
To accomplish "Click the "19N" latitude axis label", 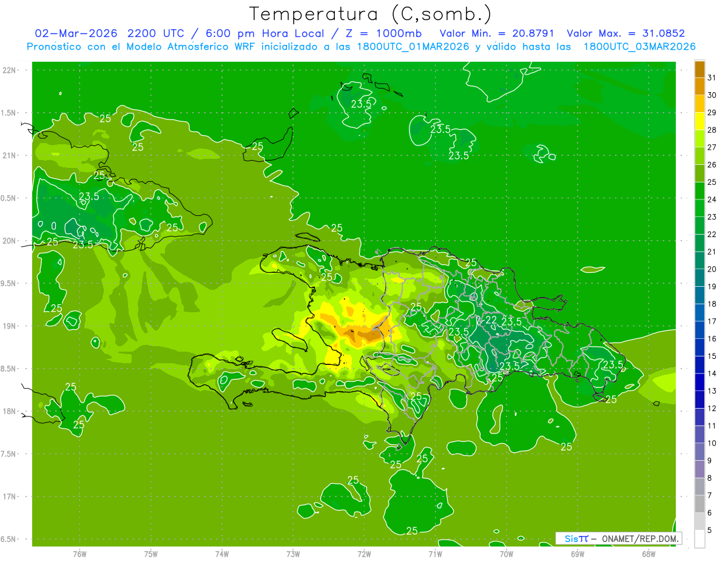I will point(9,326).
